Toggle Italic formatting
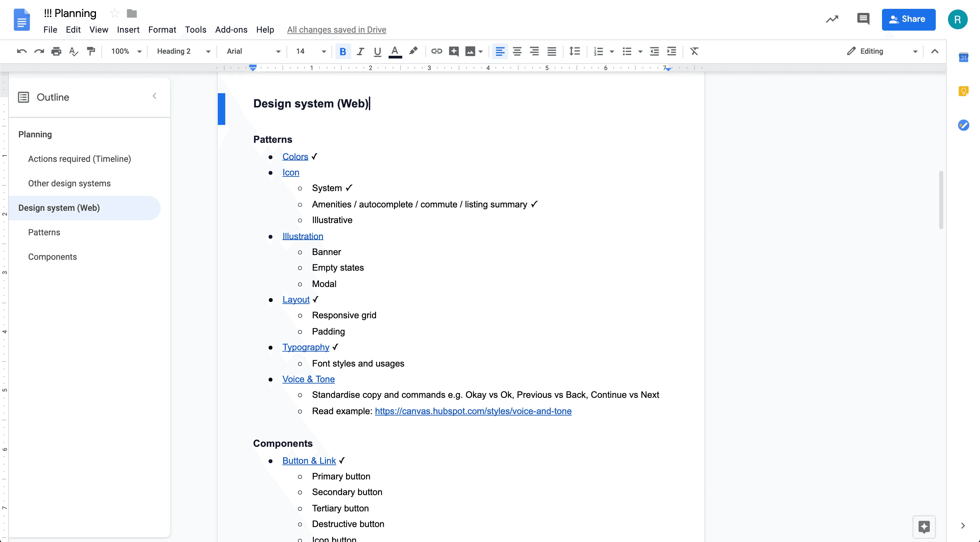This screenshot has height=542, width=980. [x=360, y=51]
